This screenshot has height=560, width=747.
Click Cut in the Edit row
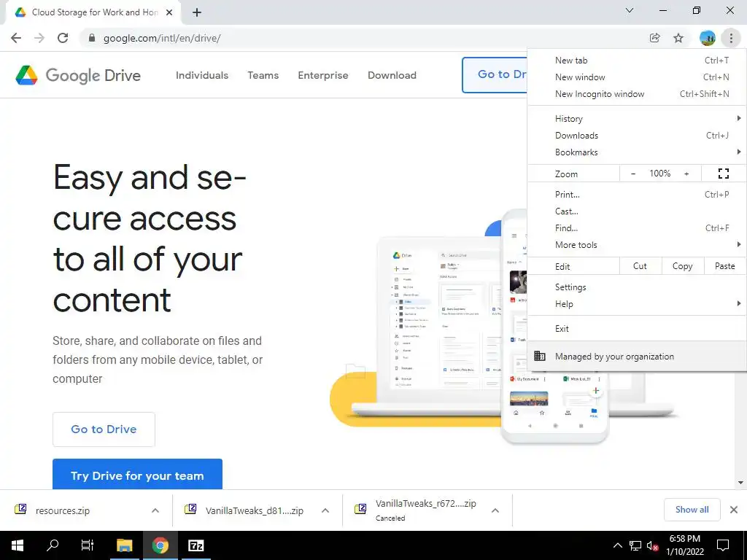[x=640, y=266]
